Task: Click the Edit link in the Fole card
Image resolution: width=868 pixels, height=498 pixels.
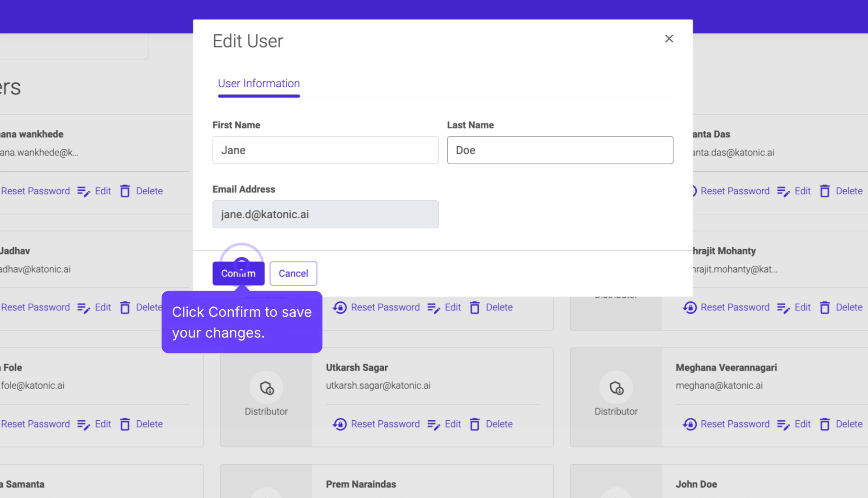Action: (103, 424)
